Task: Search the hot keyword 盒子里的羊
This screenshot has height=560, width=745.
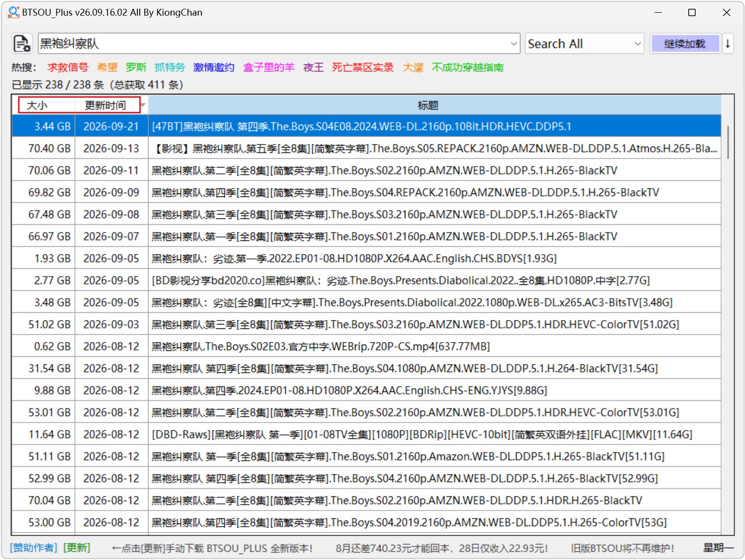Action: tap(269, 67)
